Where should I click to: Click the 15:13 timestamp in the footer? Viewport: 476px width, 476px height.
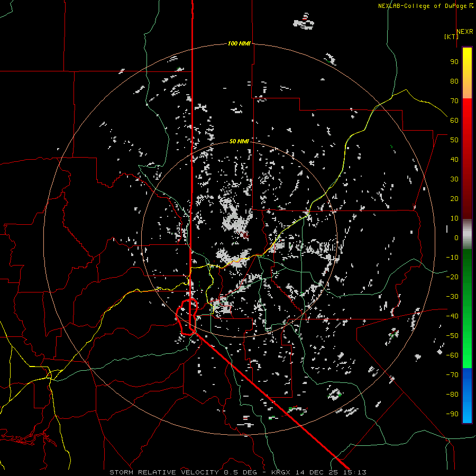tap(355, 472)
